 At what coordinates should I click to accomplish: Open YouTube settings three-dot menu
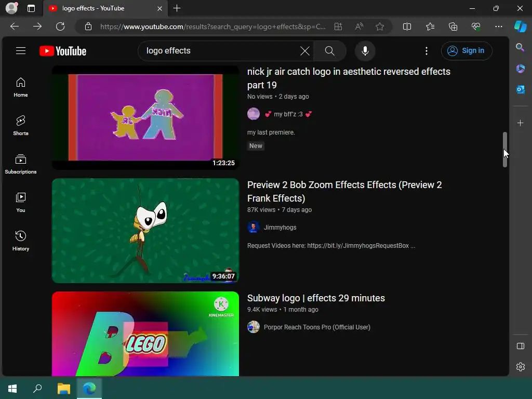point(426,51)
